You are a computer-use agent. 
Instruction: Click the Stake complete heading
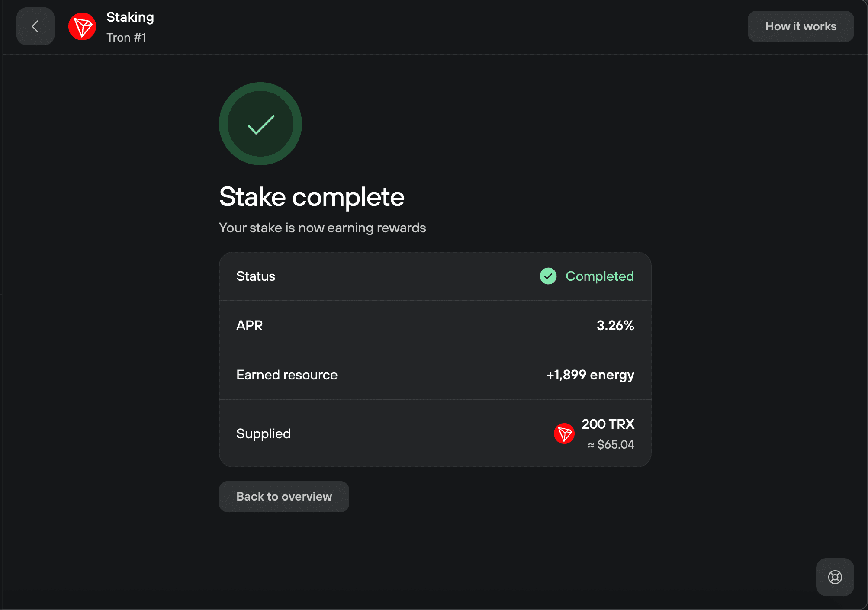tap(312, 197)
